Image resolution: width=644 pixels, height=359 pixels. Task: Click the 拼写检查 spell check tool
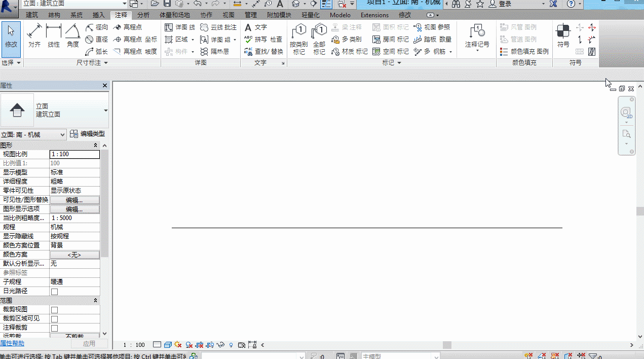pos(263,39)
